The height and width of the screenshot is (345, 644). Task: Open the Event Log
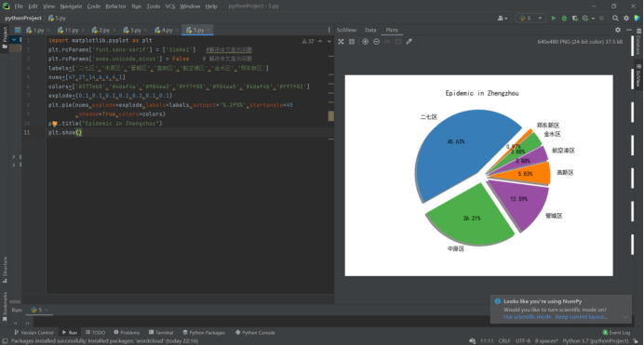pos(616,333)
